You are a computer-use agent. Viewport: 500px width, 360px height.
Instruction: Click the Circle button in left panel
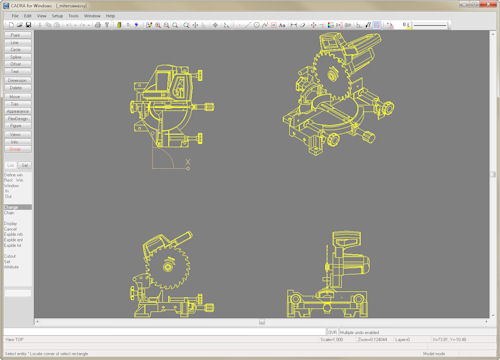(18, 49)
